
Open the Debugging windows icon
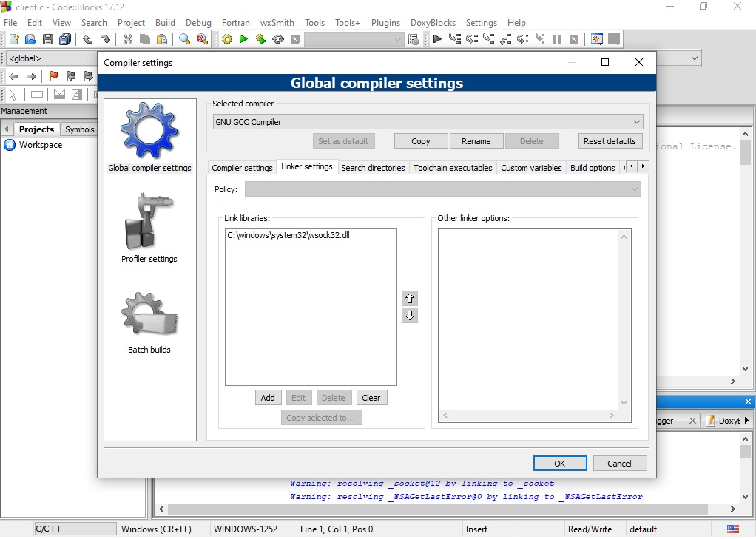[596, 39]
